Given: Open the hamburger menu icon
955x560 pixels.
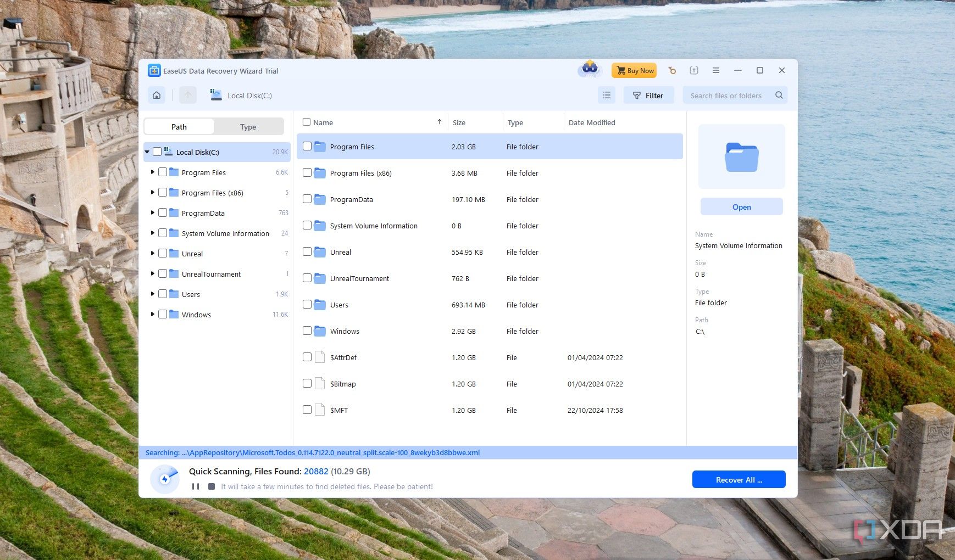Looking at the screenshot, I should click(x=716, y=70).
